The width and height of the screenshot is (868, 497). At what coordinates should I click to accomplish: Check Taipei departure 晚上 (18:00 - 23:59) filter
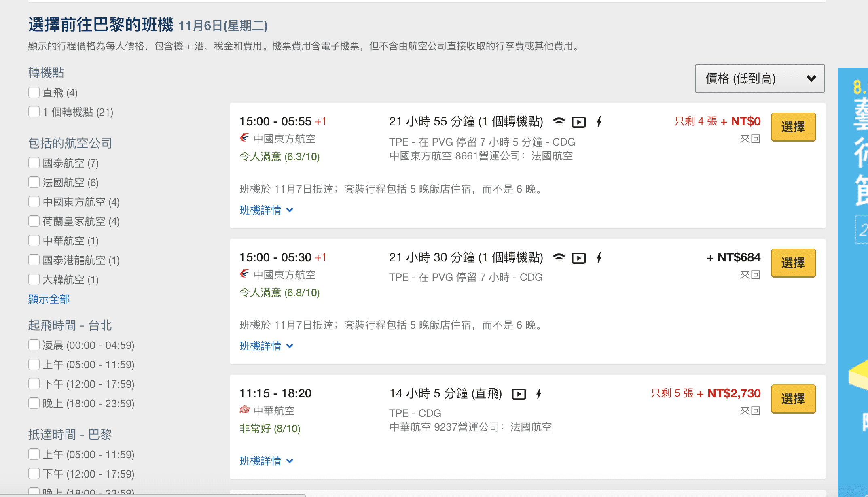tap(34, 403)
